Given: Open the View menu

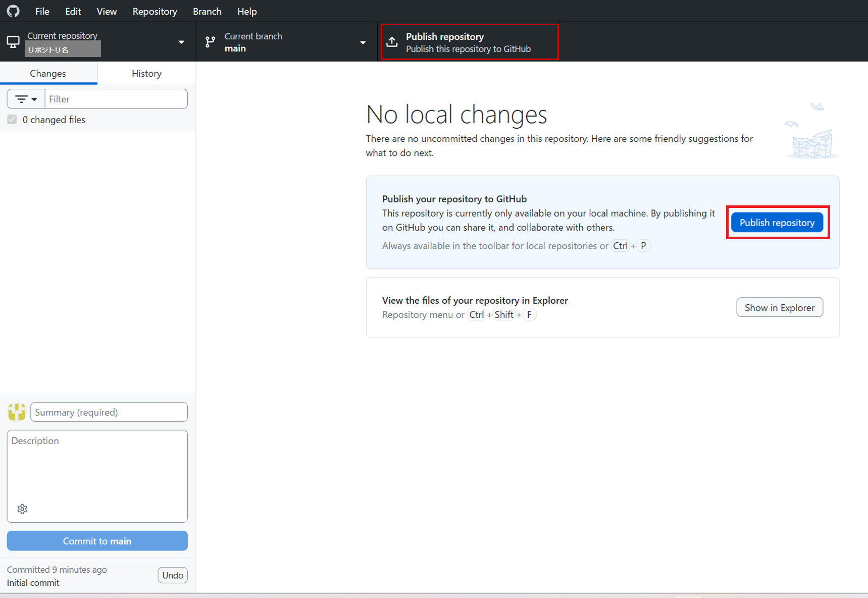Looking at the screenshot, I should pyautogui.click(x=107, y=11).
